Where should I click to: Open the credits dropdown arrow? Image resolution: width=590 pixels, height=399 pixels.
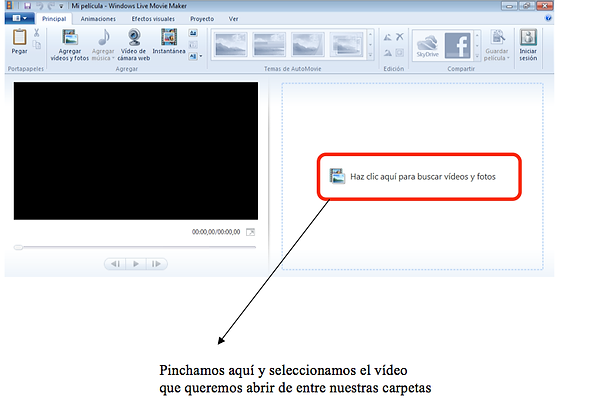(201, 56)
